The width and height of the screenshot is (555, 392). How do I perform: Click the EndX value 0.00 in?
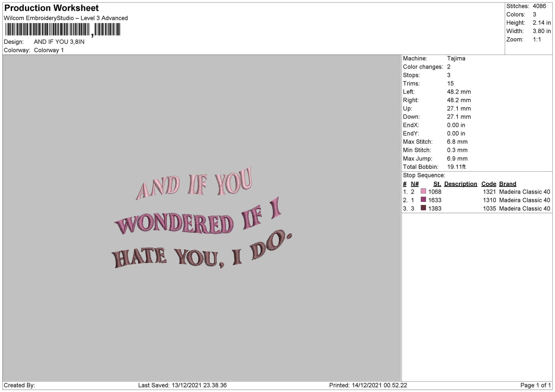point(456,125)
